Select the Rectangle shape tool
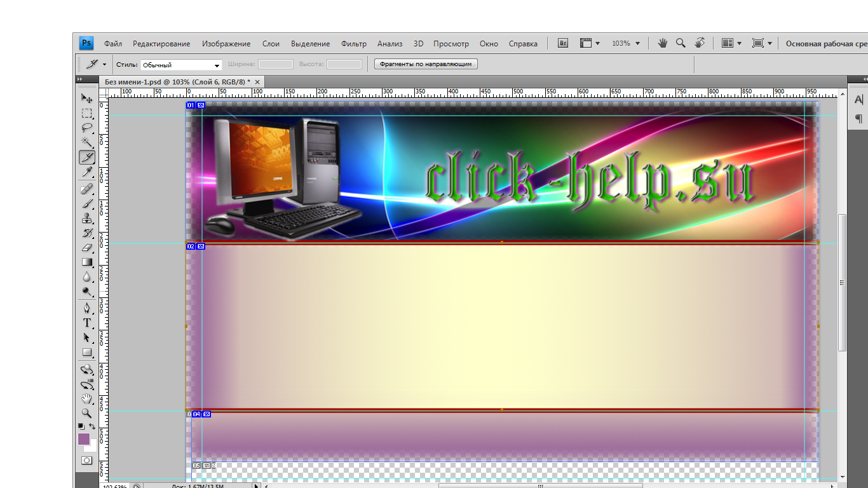Screen dimensions: 868x488 (86, 352)
